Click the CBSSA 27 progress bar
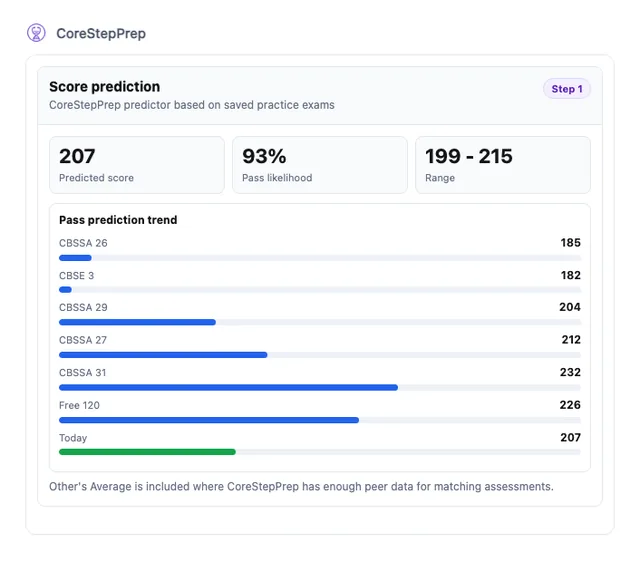This screenshot has height=562, width=640. click(x=320, y=355)
